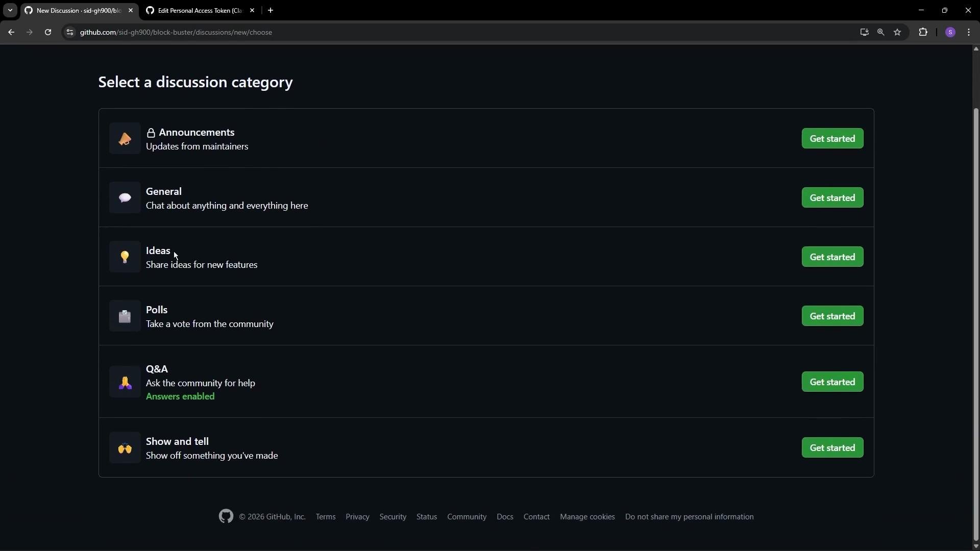Get started with General category

(833, 198)
